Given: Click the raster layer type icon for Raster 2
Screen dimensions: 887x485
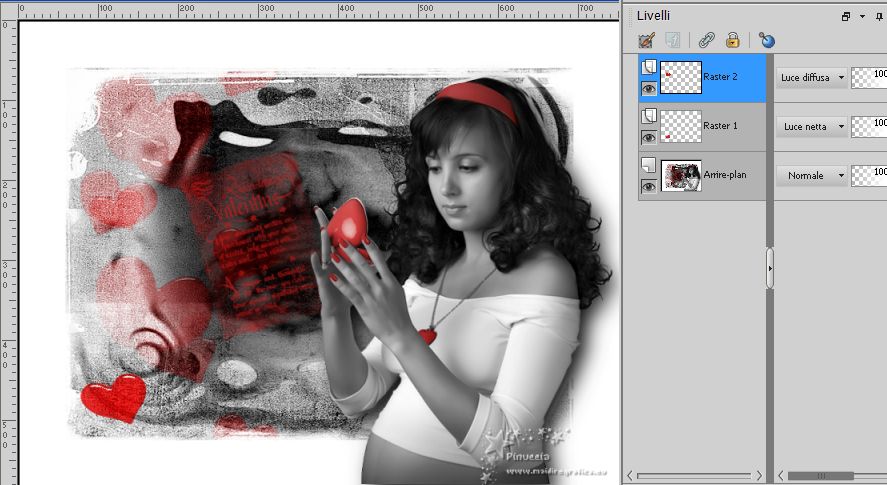Looking at the screenshot, I should coord(648,67).
